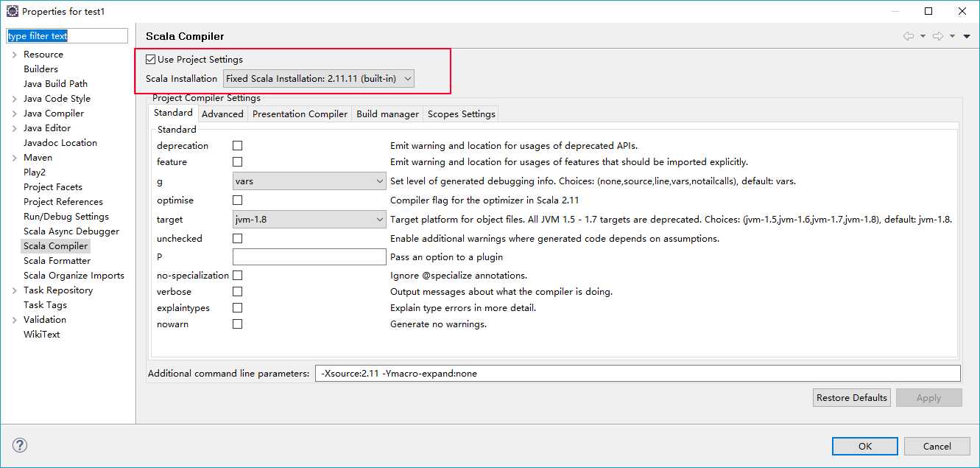This screenshot has width=980, height=468.
Task: Select WikiText in the tree
Action: (x=42, y=335)
